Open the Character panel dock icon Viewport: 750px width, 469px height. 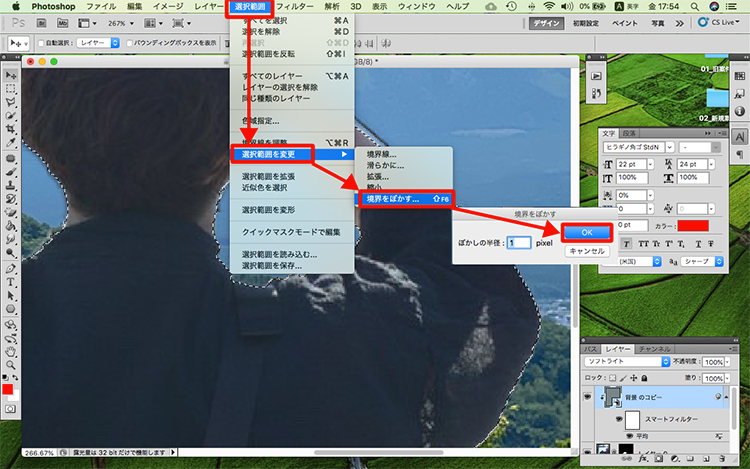(x=739, y=137)
